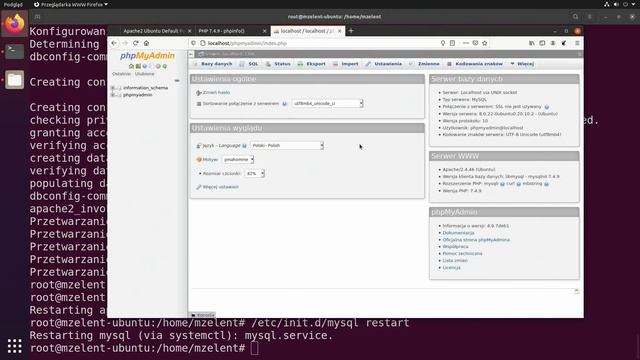Click help icon after mbstring extension
640x360 pixels.
point(546,184)
